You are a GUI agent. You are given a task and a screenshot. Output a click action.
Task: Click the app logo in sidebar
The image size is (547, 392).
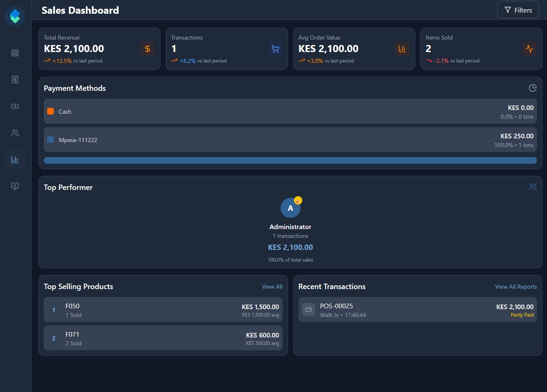(x=15, y=16)
